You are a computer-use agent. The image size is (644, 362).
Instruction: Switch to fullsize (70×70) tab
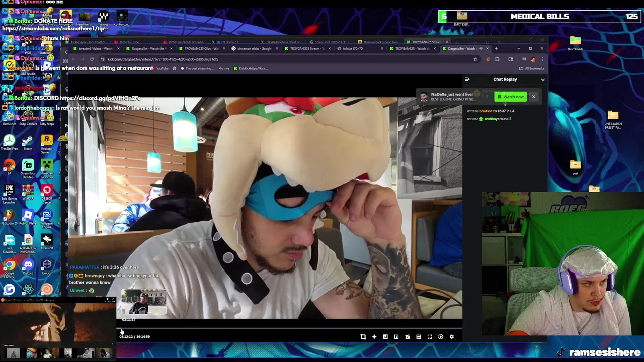coord(359,49)
